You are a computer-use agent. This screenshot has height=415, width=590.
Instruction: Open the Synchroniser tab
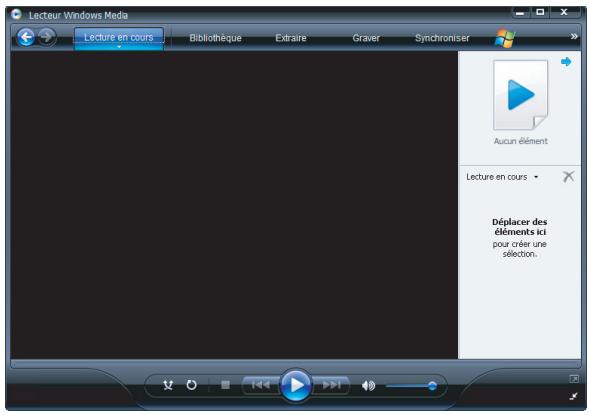(x=442, y=38)
